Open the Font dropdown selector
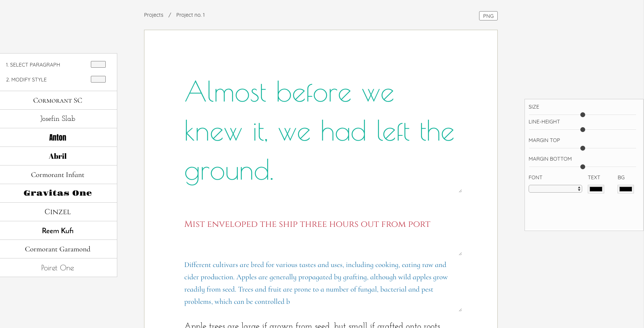 pyautogui.click(x=555, y=189)
